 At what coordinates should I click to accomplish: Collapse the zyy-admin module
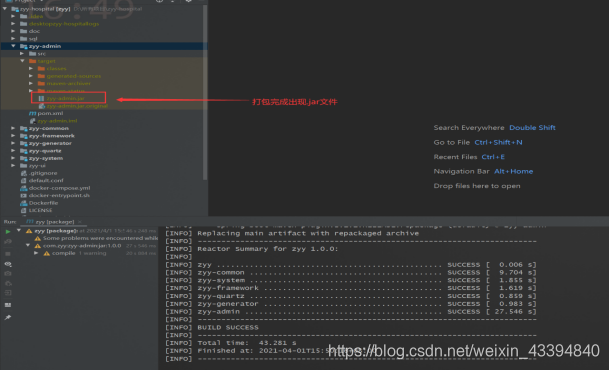tap(13, 46)
